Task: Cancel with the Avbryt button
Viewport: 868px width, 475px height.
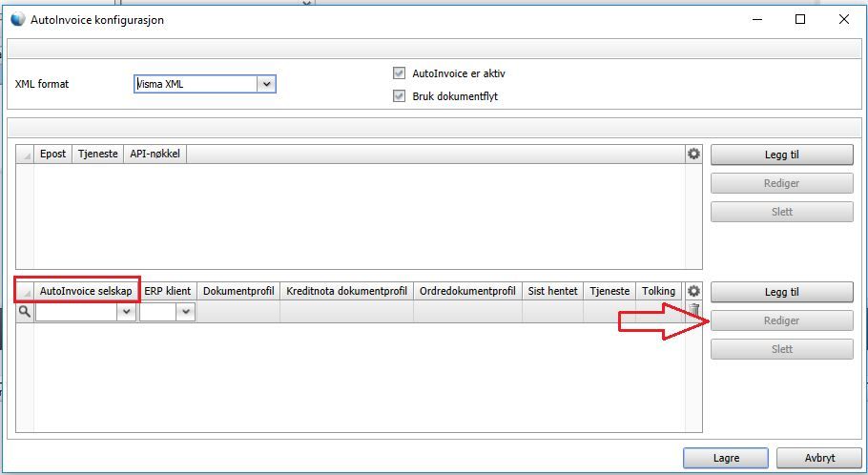Action: click(819, 458)
